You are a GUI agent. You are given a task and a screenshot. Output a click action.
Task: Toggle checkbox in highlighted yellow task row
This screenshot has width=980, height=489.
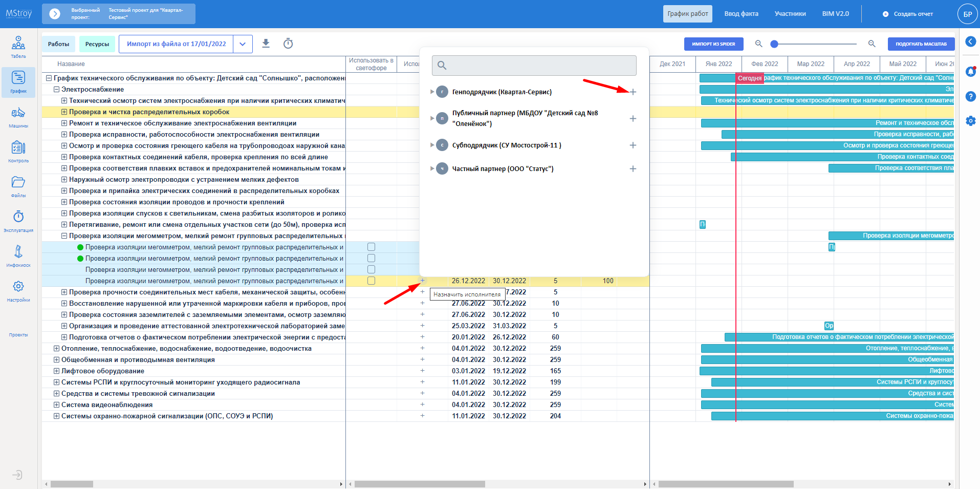[x=371, y=281]
